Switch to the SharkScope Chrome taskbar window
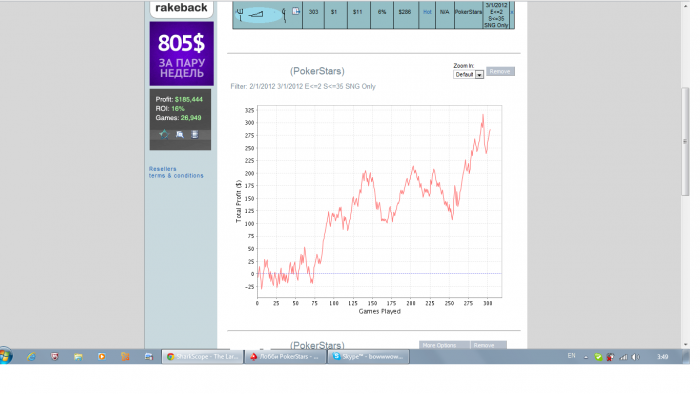The width and height of the screenshot is (700, 394). (x=202, y=357)
